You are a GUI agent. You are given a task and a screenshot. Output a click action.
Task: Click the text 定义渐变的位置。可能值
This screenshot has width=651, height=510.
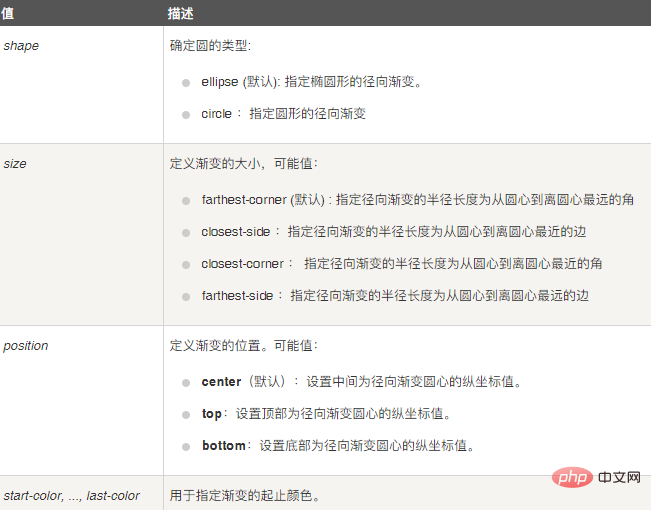(243, 346)
